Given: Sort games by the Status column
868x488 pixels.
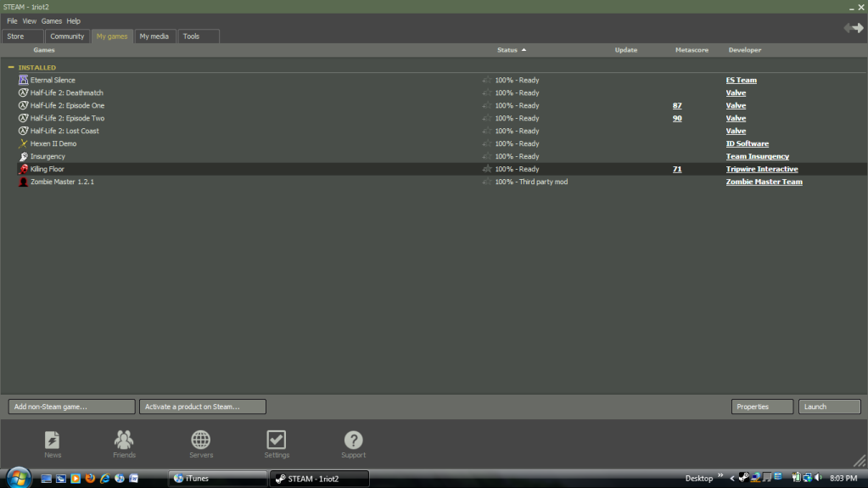Looking at the screenshot, I should [507, 50].
